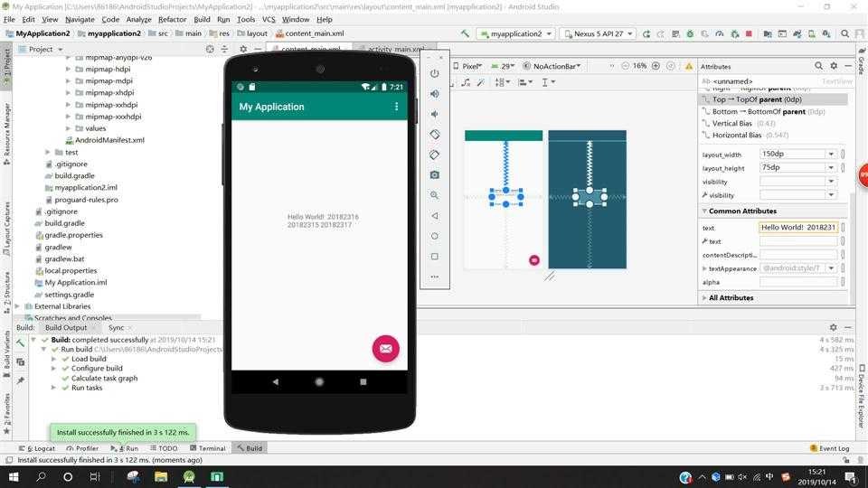Open the app overflow menu on phone

(396, 107)
